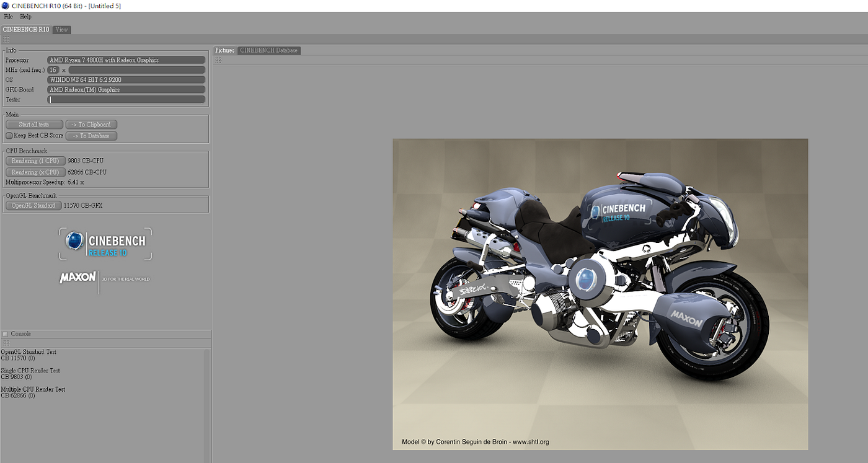The width and height of the screenshot is (868, 463).
Task: Click console line CB 11570 (0)
Action: tap(17, 358)
